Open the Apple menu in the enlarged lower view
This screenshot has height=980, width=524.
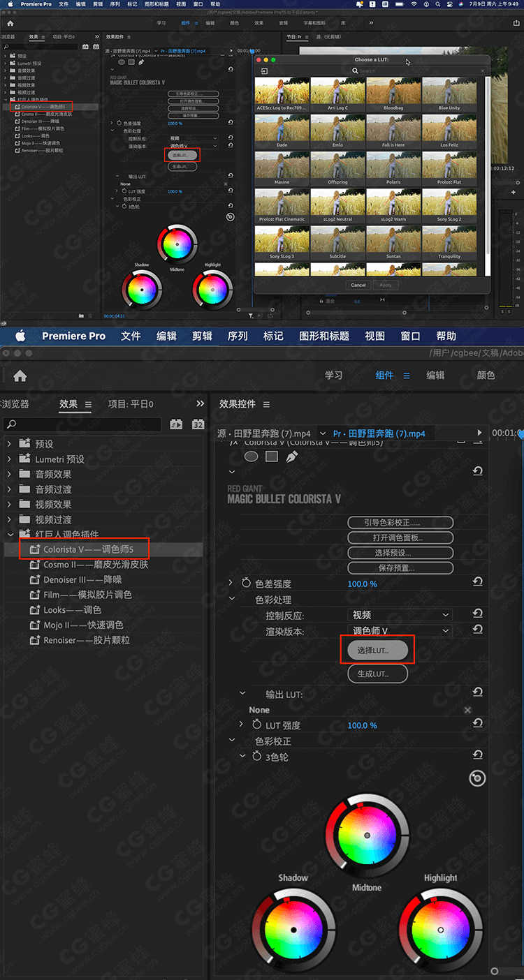point(20,336)
